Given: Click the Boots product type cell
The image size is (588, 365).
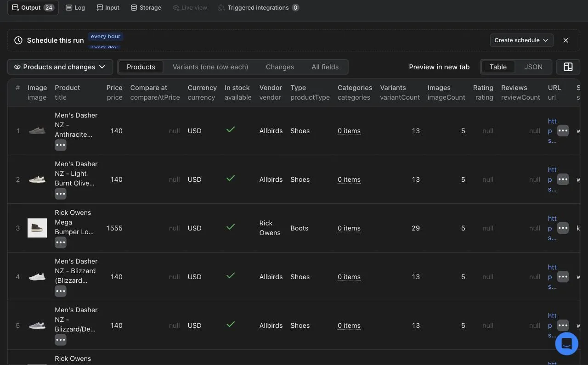Looking at the screenshot, I should tap(299, 228).
